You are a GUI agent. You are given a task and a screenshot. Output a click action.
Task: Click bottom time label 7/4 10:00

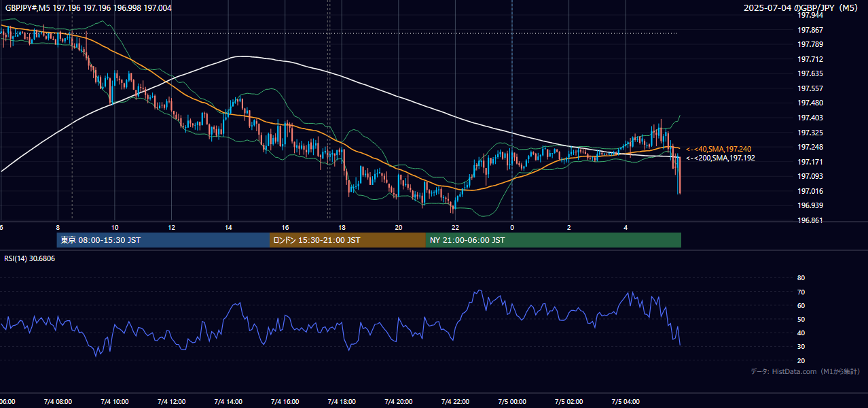115,401
